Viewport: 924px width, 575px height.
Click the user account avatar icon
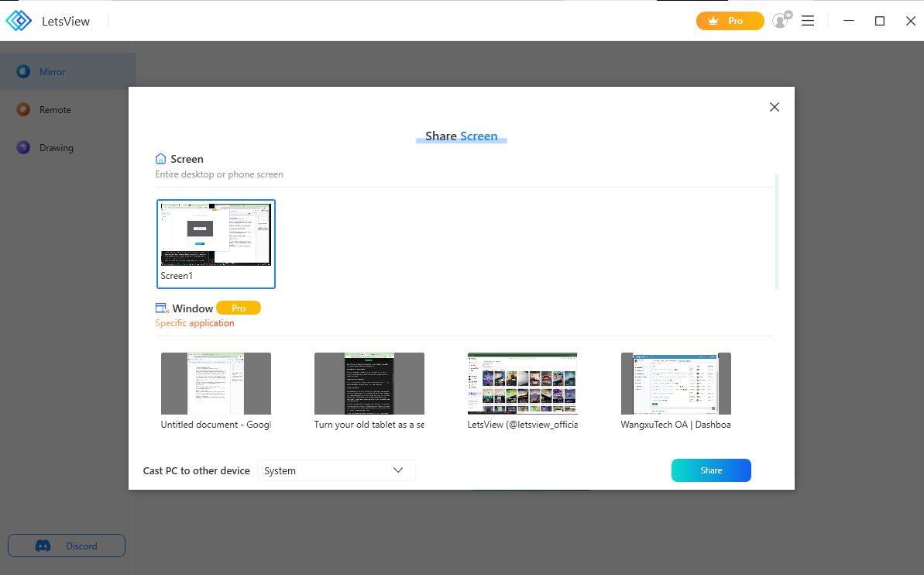(781, 21)
